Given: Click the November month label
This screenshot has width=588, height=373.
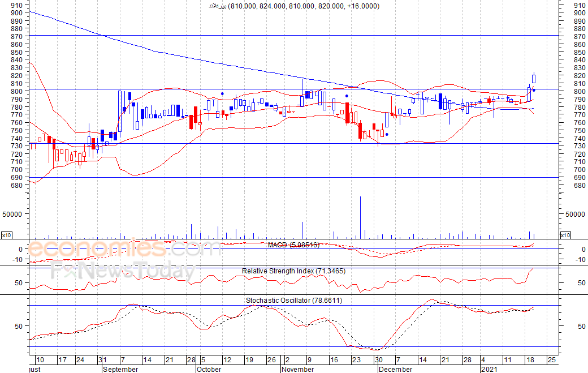Looking at the screenshot, I should [298, 369].
